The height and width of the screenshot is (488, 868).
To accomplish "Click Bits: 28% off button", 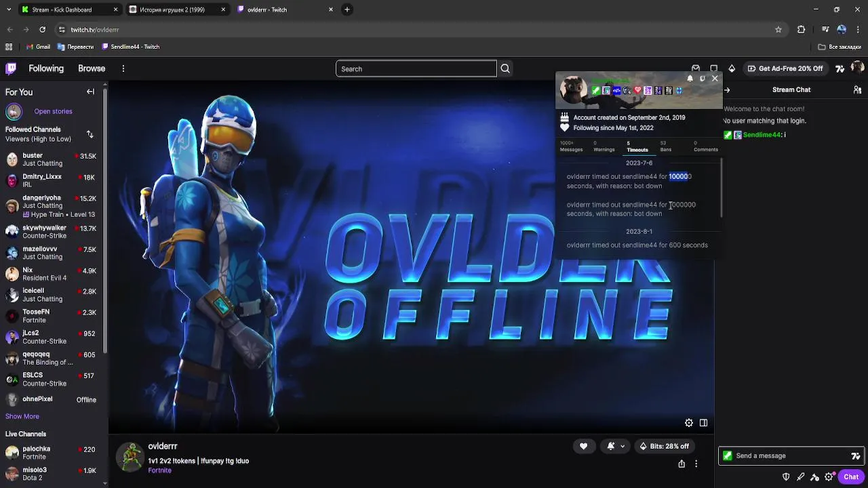I will (664, 446).
